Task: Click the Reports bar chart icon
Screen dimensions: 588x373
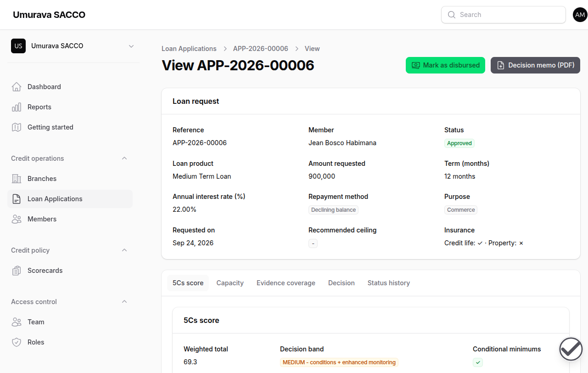Action: coord(17,107)
